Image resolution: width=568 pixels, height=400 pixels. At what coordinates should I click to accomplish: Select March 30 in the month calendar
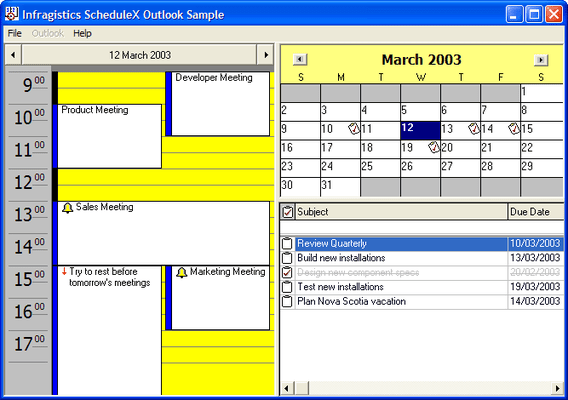pos(300,187)
